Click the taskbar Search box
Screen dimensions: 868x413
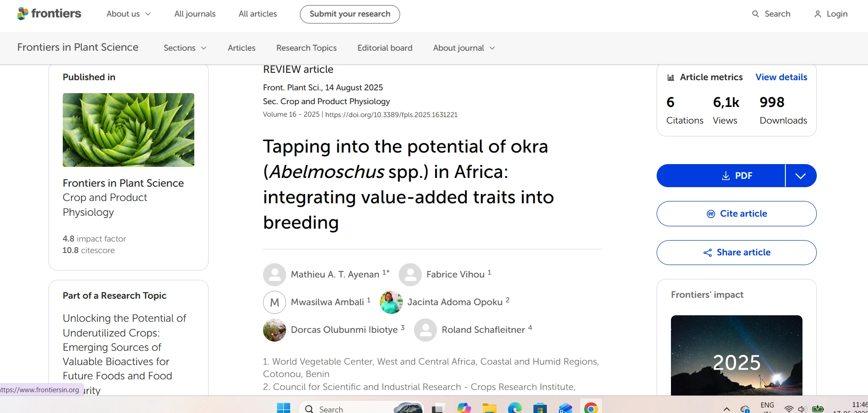pos(361,408)
